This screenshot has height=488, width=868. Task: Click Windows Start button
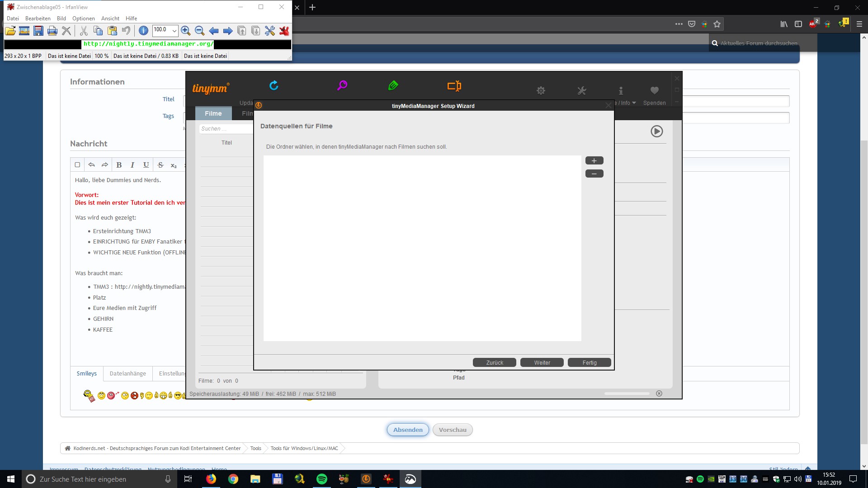11,479
